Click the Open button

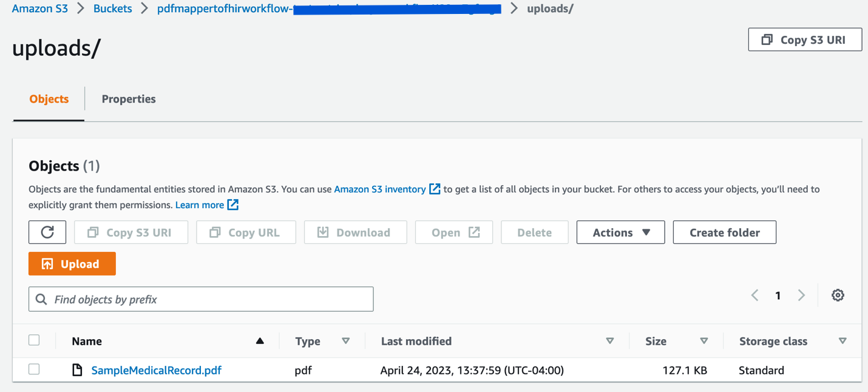pos(454,232)
